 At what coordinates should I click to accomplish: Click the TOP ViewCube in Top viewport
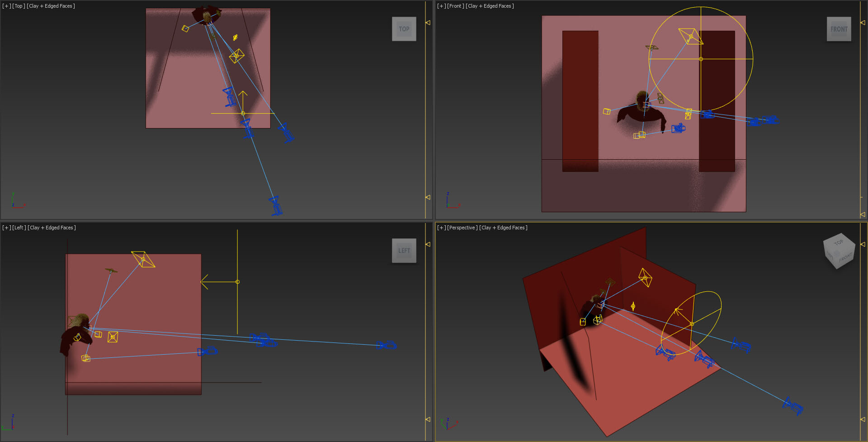click(404, 29)
